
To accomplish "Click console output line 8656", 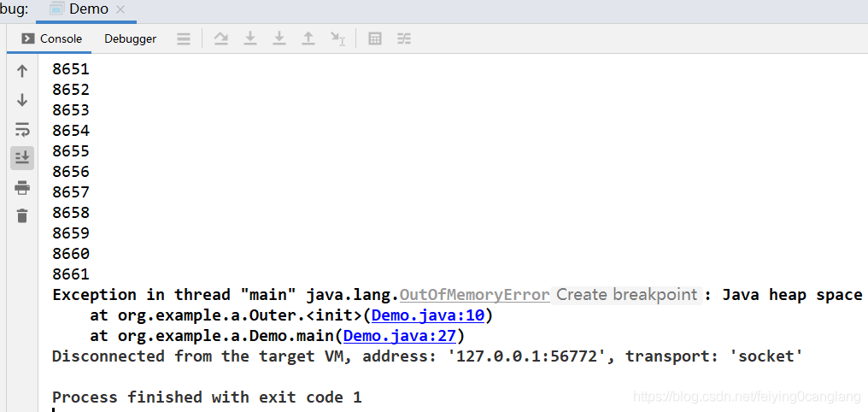I will tap(71, 172).
